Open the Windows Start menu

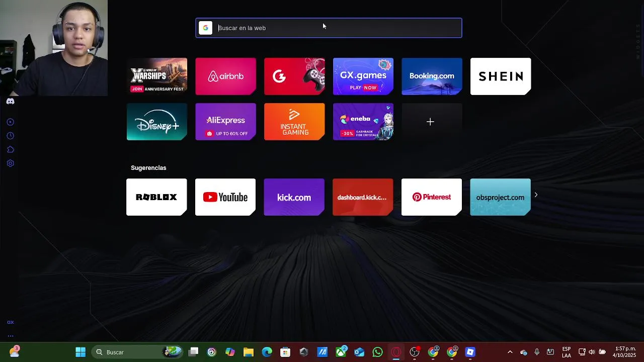click(x=80, y=352)
